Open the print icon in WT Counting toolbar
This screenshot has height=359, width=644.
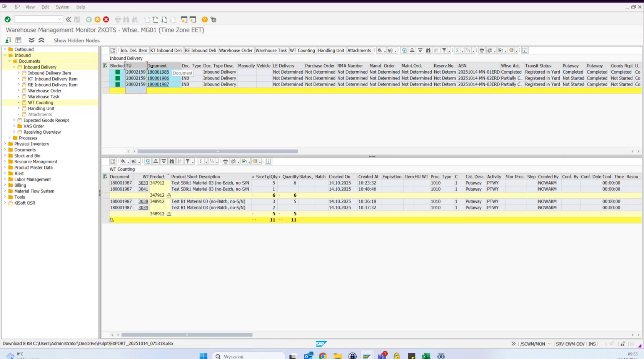click(225, 161)
